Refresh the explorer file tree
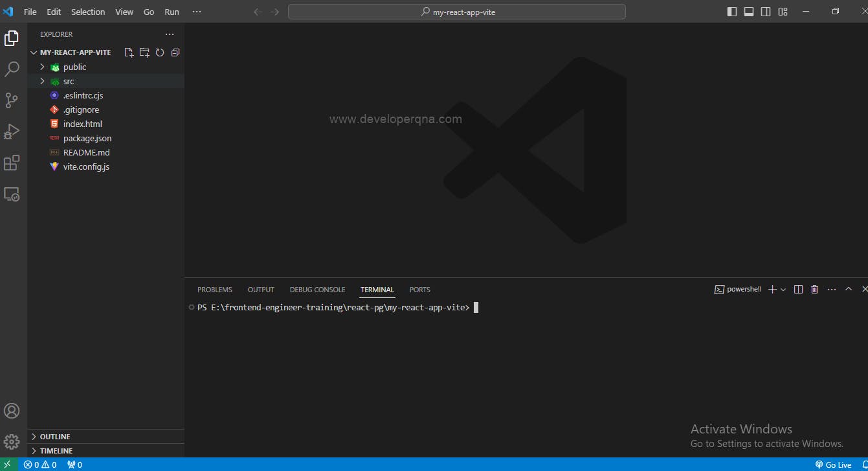The width and height of the screenshot is (868, 471). point(160,52)
